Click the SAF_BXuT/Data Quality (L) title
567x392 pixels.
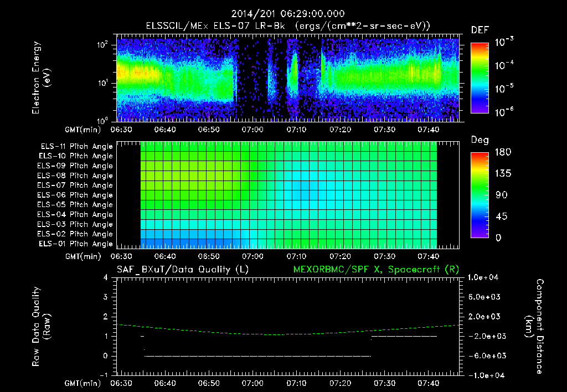(183, 270)
